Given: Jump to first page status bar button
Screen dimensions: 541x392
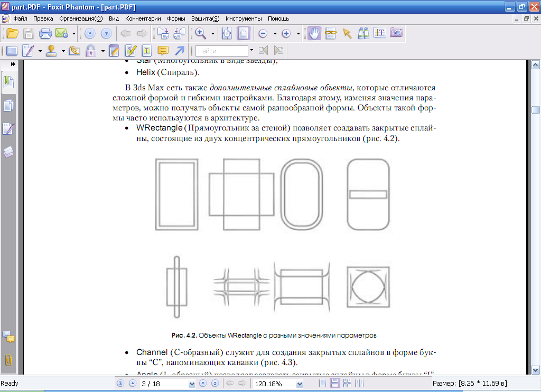Looking at the screenshot, I should (x=120, y=384).
